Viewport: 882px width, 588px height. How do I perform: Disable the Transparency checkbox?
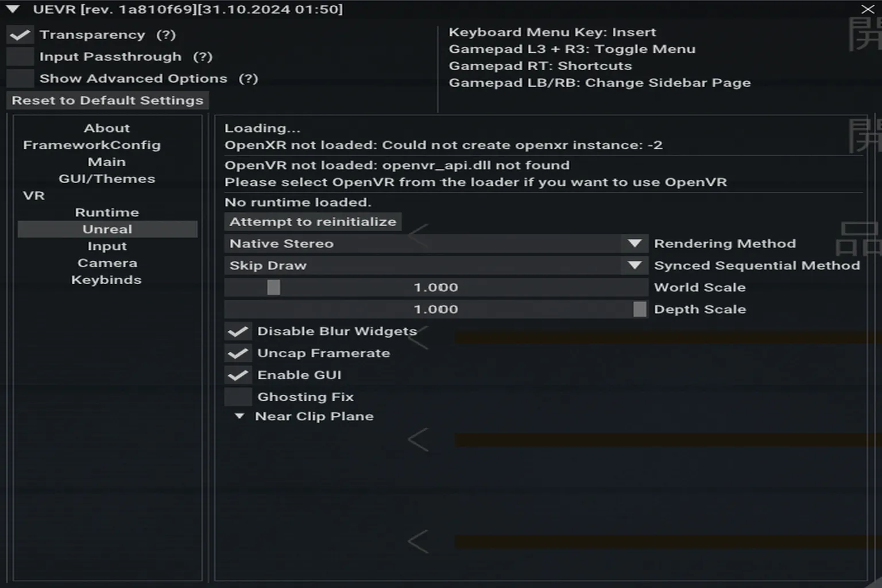pos(20,35)
